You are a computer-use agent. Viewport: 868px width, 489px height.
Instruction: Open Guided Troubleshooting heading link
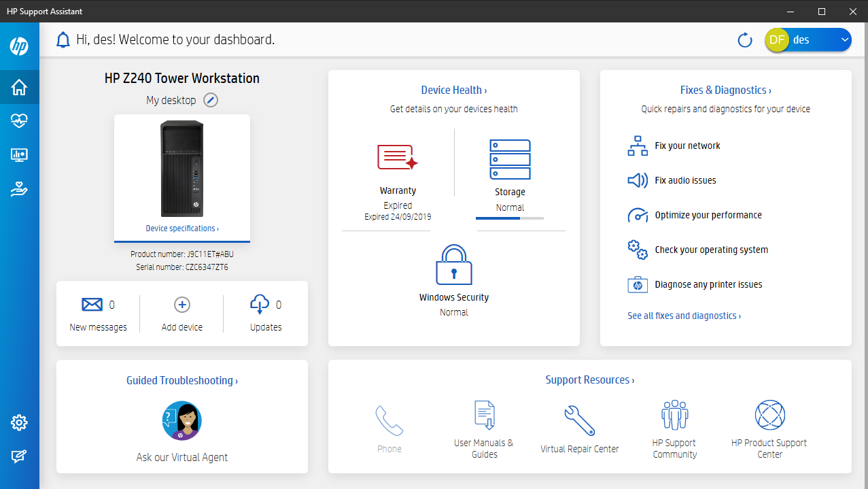pos(182,380)
